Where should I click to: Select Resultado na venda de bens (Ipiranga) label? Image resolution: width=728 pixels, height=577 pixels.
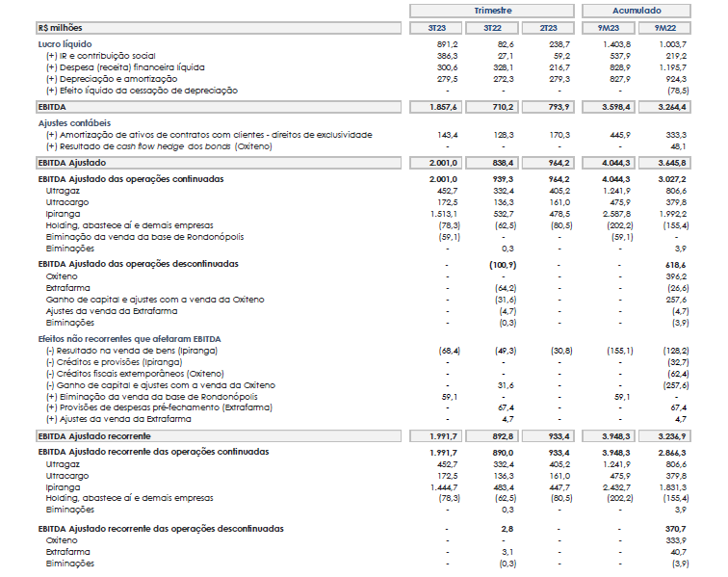click(x=131, y=351)
